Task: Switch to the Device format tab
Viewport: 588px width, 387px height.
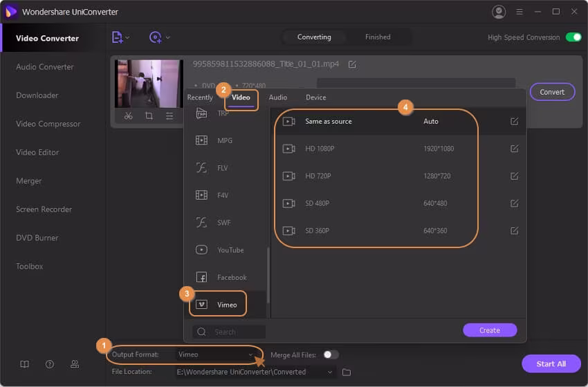Action: tap(315, 97)
